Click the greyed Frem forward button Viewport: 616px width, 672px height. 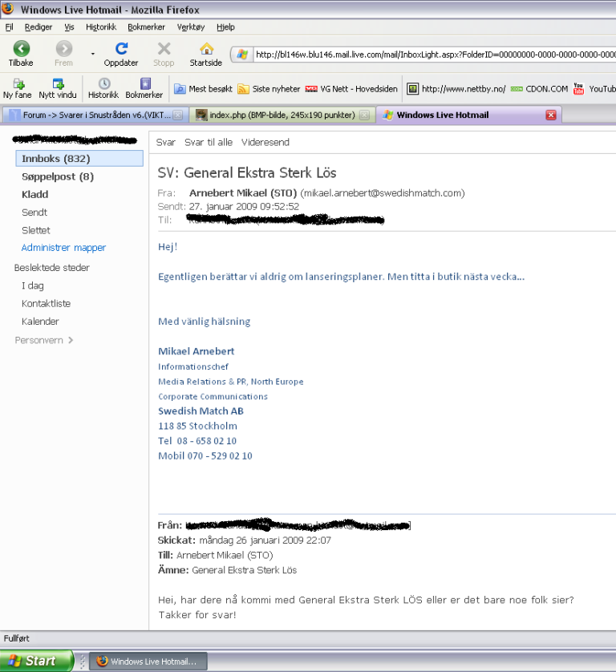tap(63, 54)
